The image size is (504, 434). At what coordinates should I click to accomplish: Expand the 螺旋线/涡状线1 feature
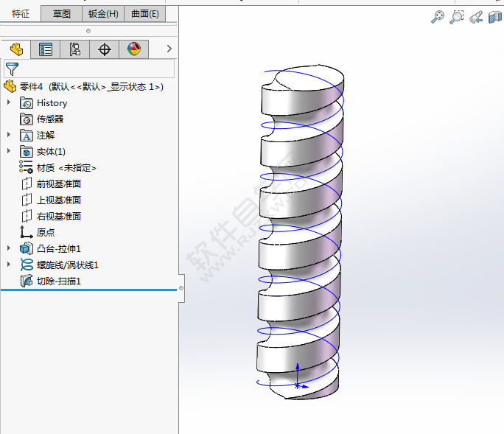coord(9,265)
